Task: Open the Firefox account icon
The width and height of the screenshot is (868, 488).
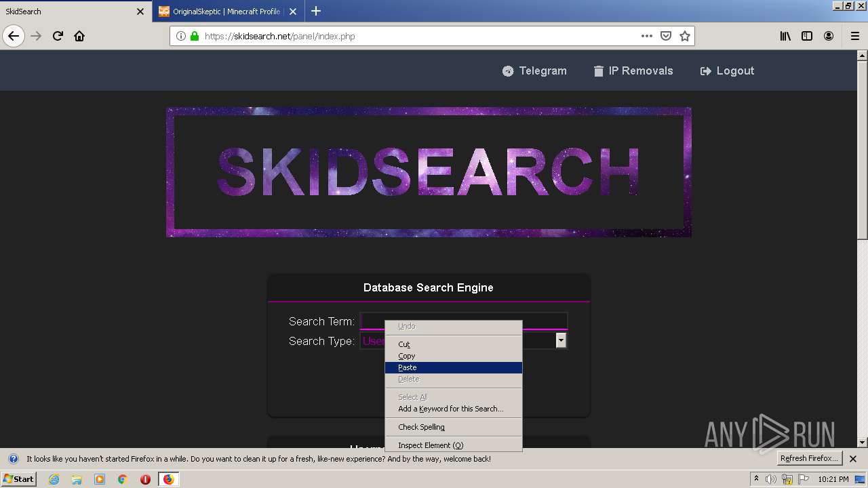Action: coord(829,36)
